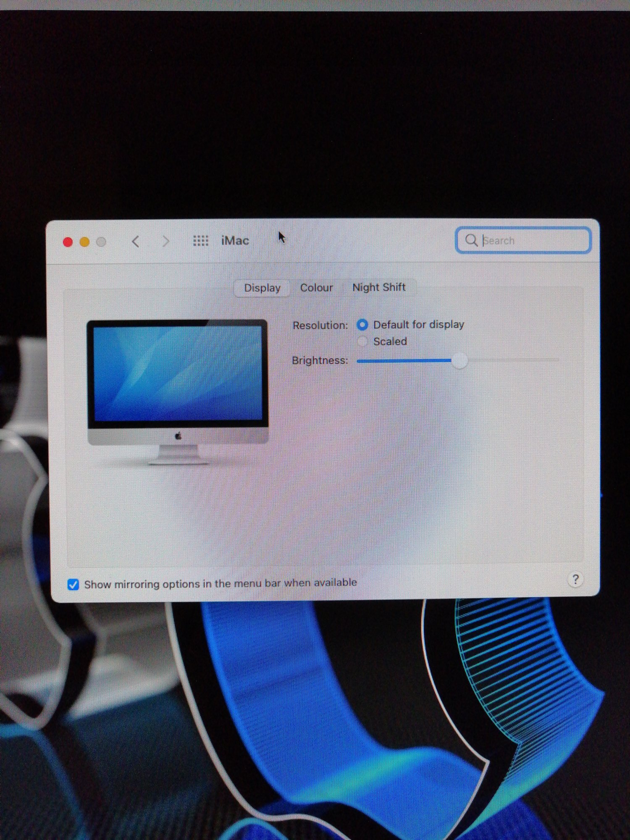Click the Brightness label
This screenshot has height=840, width=630.
[x=320, y=360]
